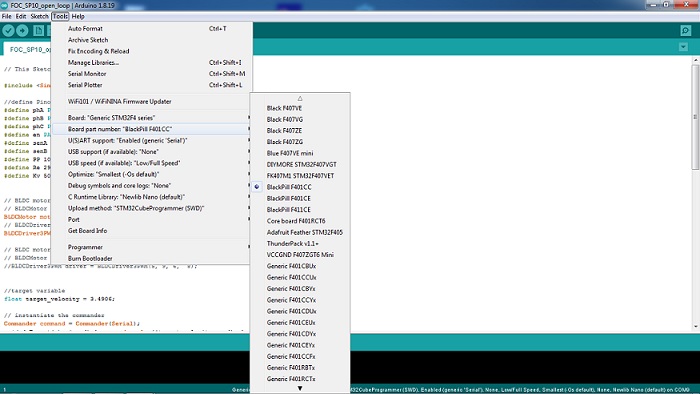The image size is (700, 394).
Task: Open the Serial Monitor magnifier icon
Action: coord(686,30)
